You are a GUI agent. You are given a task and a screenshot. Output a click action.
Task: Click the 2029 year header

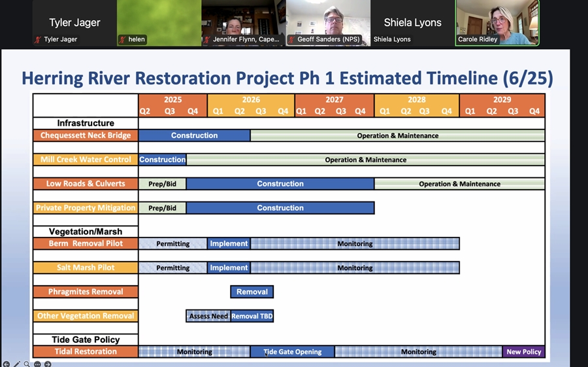502,100
